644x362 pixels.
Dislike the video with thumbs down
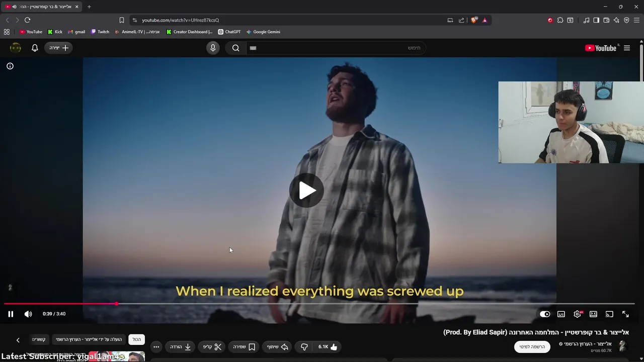click(304, 347)
